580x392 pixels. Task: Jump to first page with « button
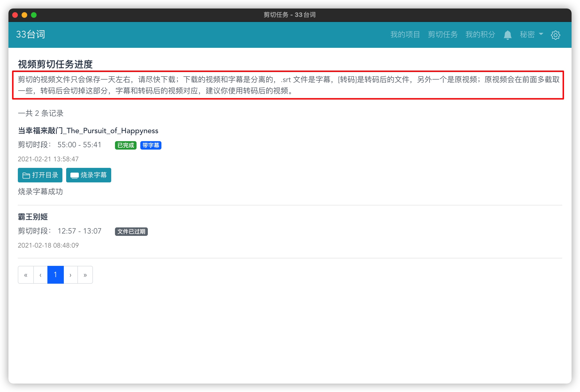pyautogui.click(x=26, y=275)
